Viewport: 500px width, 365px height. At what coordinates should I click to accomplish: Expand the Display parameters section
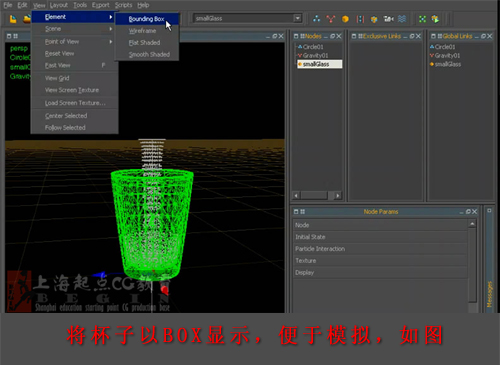point(380,273)
